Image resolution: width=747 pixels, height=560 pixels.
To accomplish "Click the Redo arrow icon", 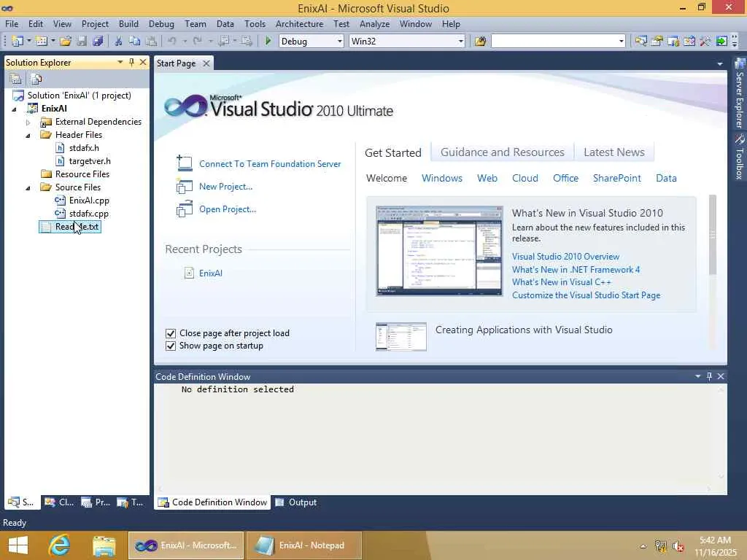I will coord(198,42).
